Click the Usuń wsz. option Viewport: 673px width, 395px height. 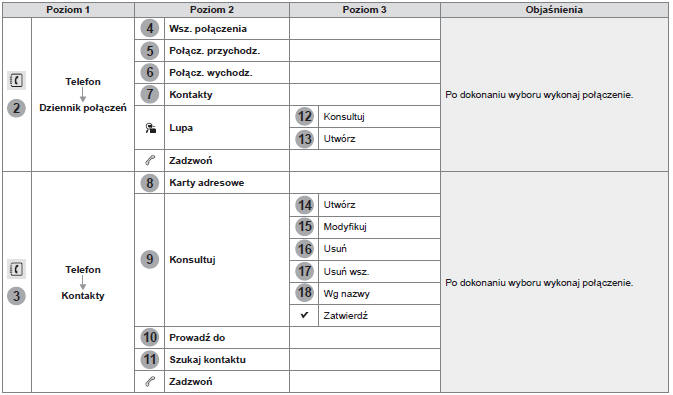point(346,271)
